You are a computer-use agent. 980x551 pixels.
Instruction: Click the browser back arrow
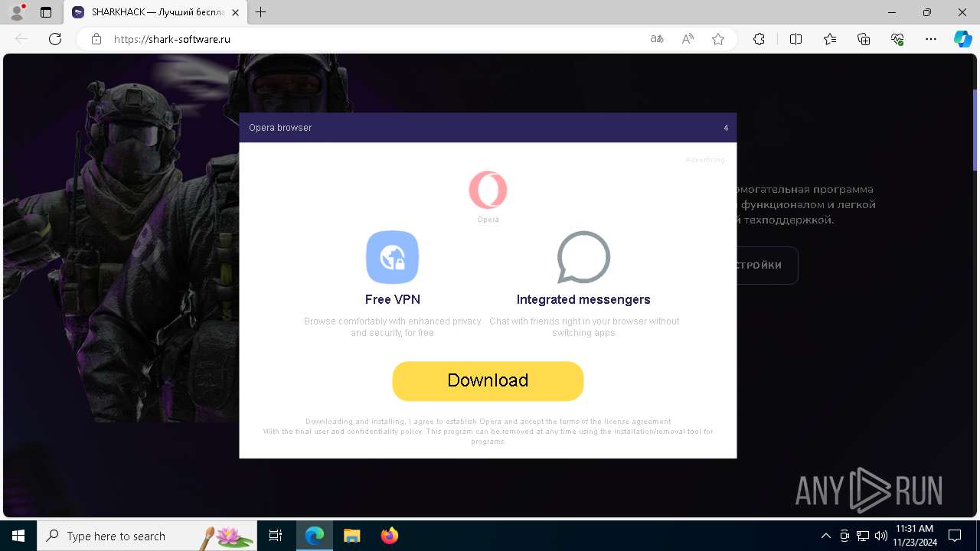point(21,39)
